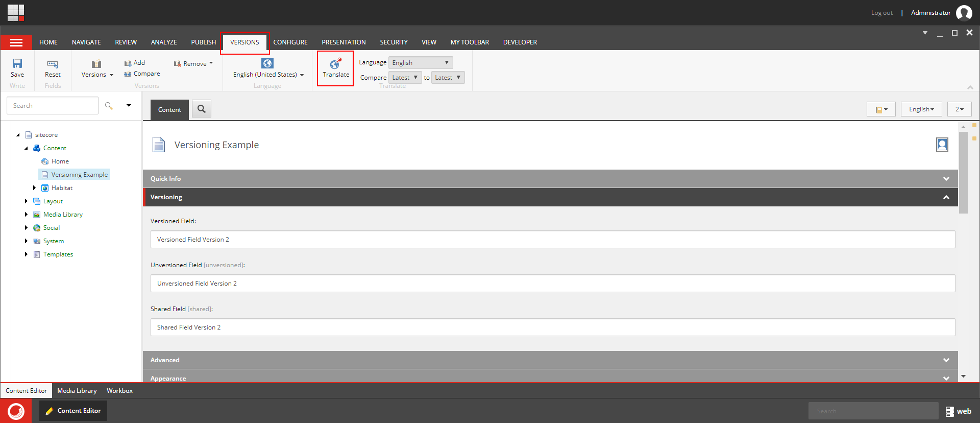980x423 pixels.
Task: Click the Habitat item icon in tree
Action: point(45,188)
